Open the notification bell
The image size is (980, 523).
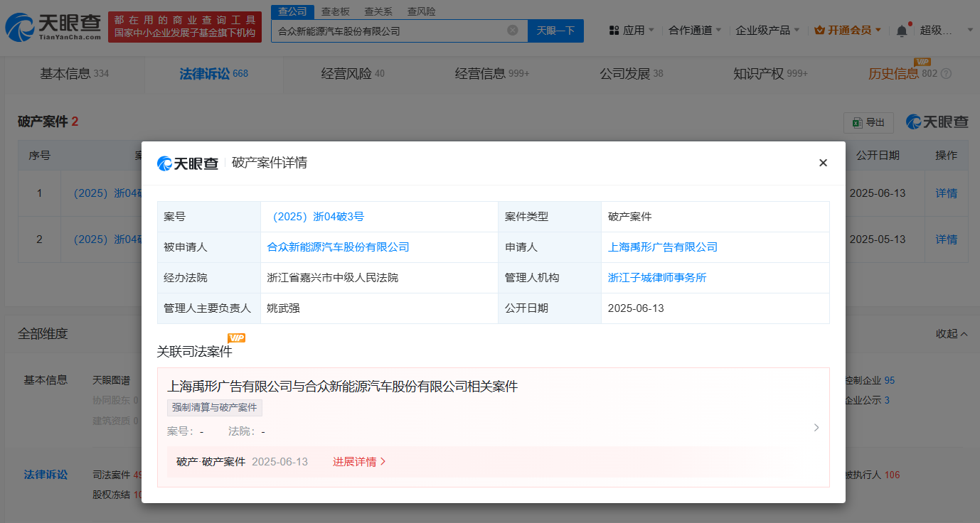[x=902, y=31]
